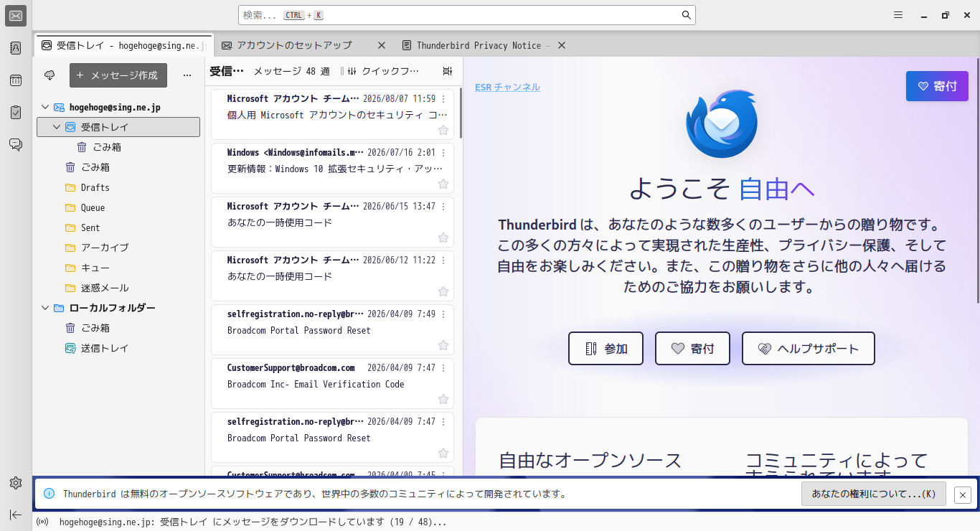The width and height of the screenshot is (980, 531).
Task: Select the 迷惑メール folder
Action: coord(118,288)
